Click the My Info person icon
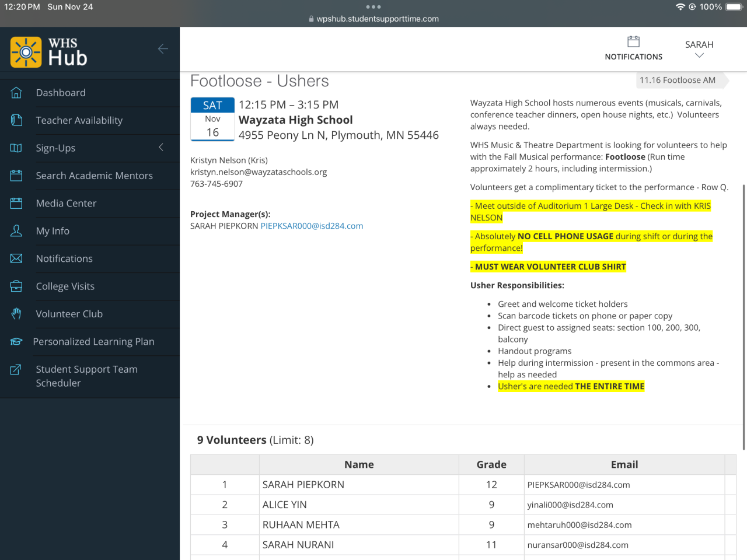The width and height of the screenshot is (747, 560). (x=16, y=231)
